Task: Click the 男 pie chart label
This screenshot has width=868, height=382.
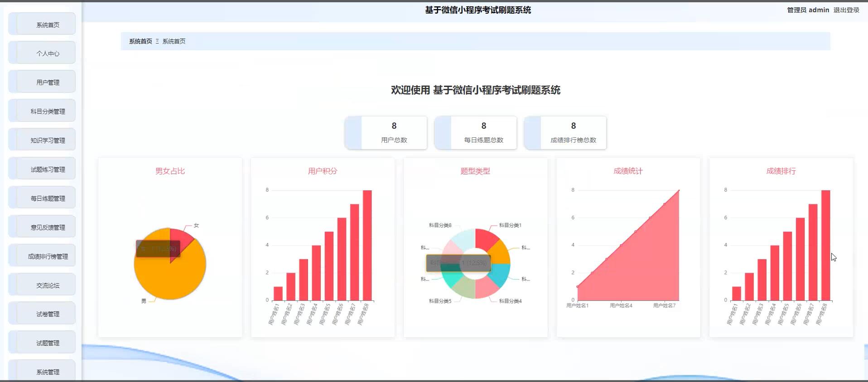Action: click(144, 301)
